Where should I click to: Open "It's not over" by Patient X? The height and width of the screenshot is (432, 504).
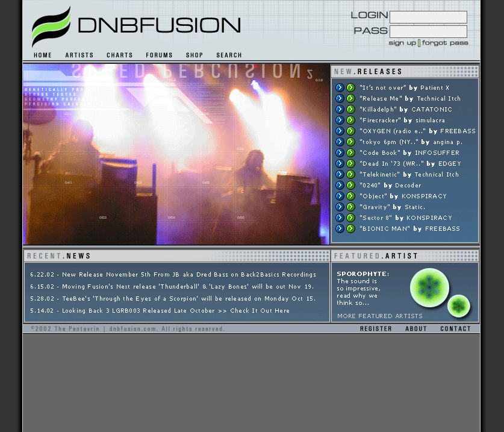point(405,87)
